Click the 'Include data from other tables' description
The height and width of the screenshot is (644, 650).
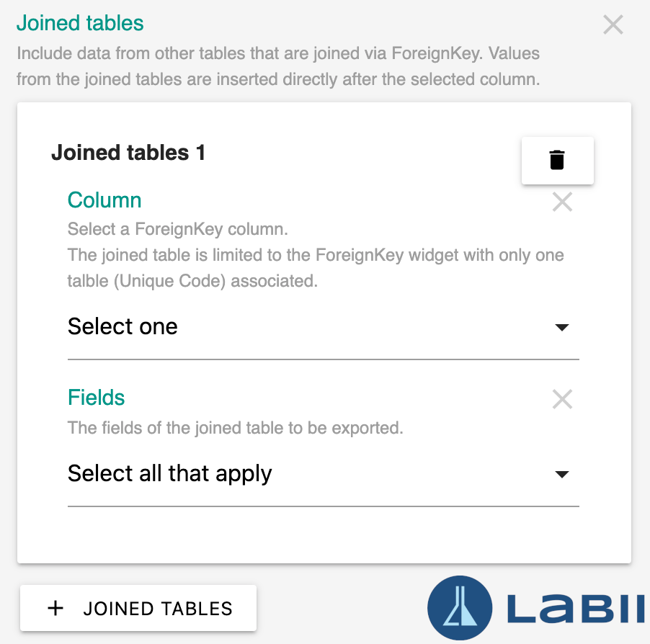(x=278, y=66)
